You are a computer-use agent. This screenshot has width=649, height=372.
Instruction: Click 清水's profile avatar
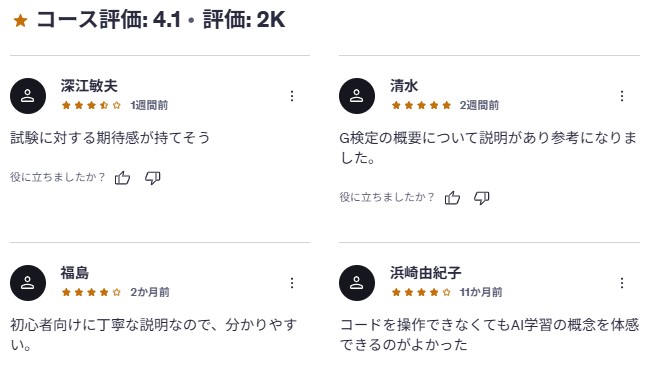pyautogui.click(x=357, y=96)
